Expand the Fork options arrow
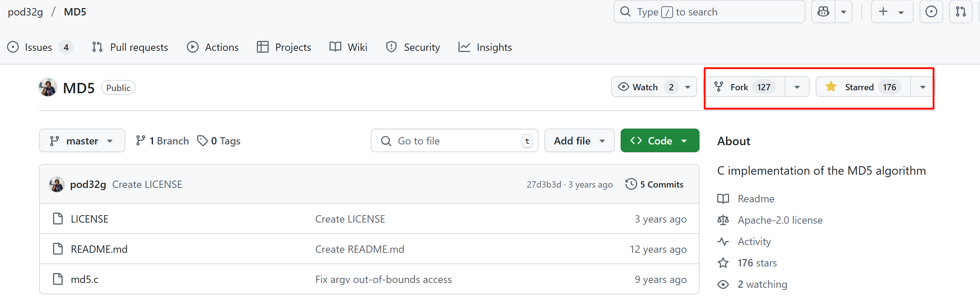Viewport: 980px width, 297px height. pos(796,87)
